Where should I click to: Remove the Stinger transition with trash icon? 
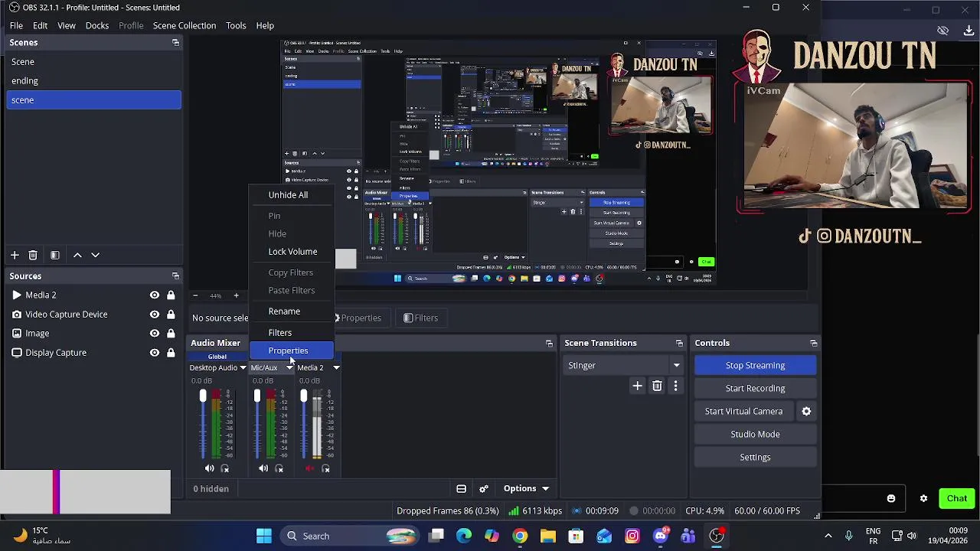(x=657, y=386)
